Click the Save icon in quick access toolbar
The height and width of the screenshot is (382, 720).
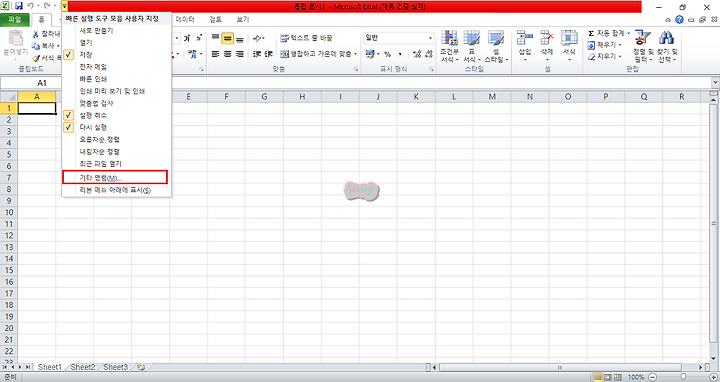tap(19, 6)
